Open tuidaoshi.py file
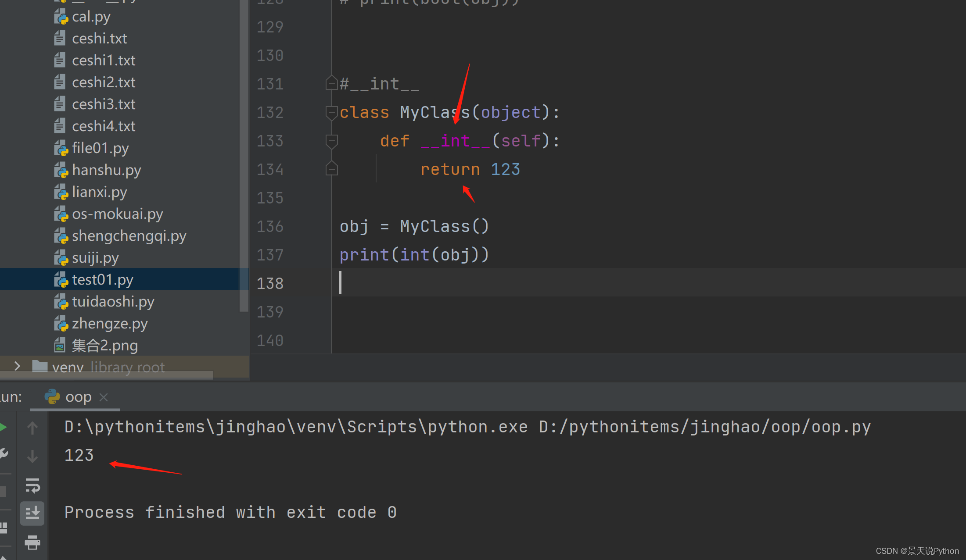The image size is (966, 560). (x=113, y=302)
